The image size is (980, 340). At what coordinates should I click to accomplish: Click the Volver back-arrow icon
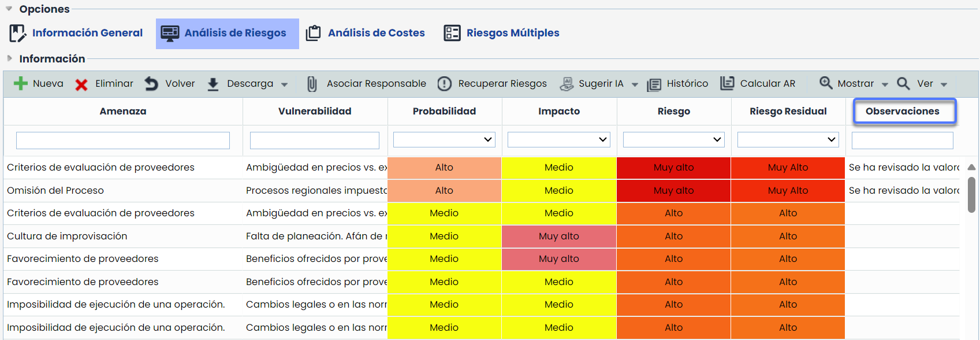[x=151, y=84]
